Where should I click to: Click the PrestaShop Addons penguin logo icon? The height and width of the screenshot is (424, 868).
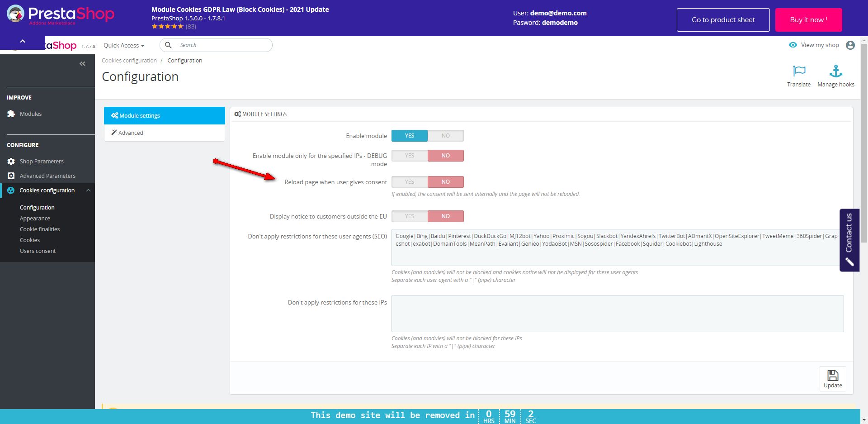coord(16,14)
